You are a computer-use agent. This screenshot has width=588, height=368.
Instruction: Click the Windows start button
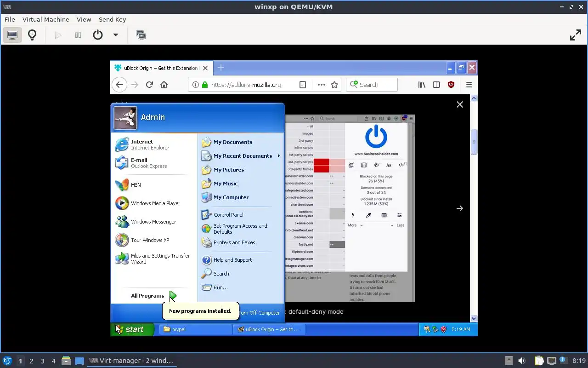[x=132, y=329]
